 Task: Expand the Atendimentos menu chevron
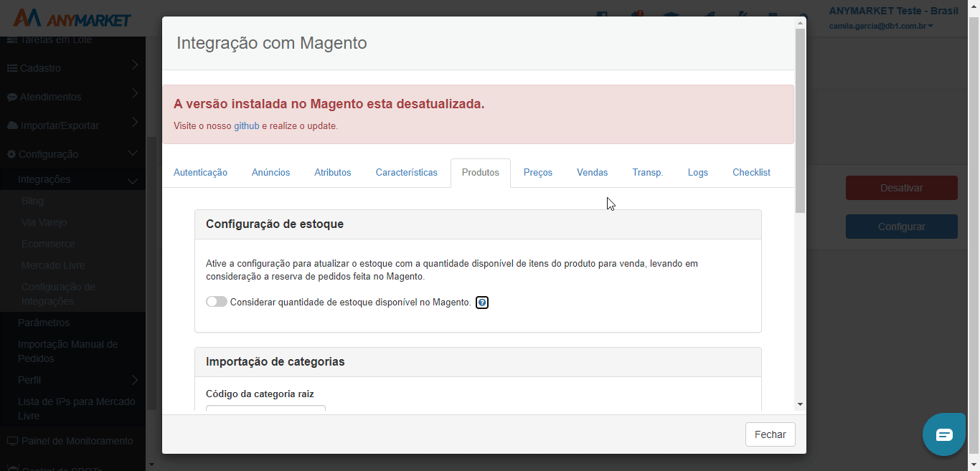(x=134, y=94)
